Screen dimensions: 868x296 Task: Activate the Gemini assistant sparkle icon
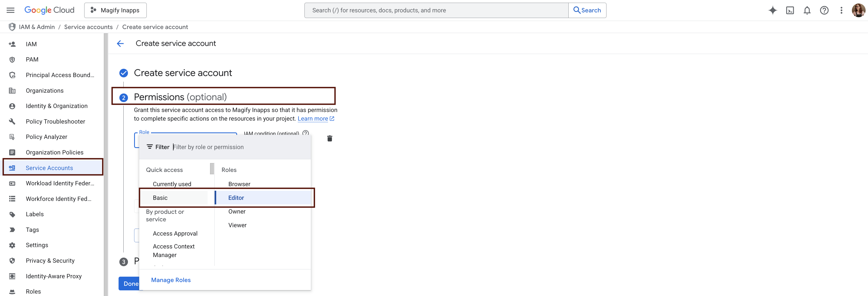(x=773, y=10)
